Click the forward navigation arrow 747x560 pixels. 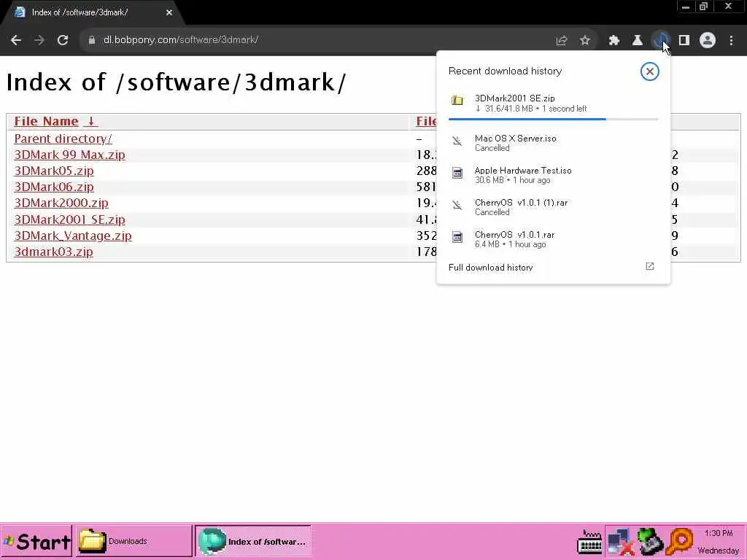click(39, 40)
